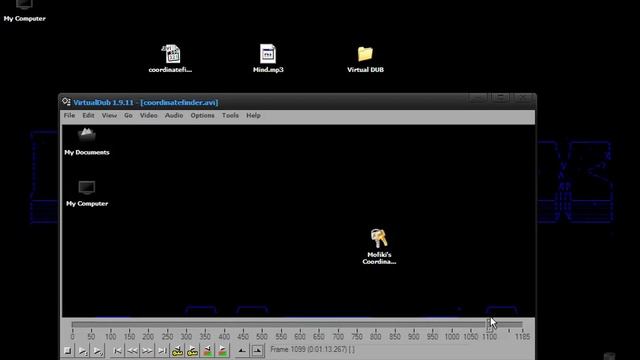Screen dimensions: 640x360
Task: Select My Computer icon at desktop corner
Action: click(24, 11)
